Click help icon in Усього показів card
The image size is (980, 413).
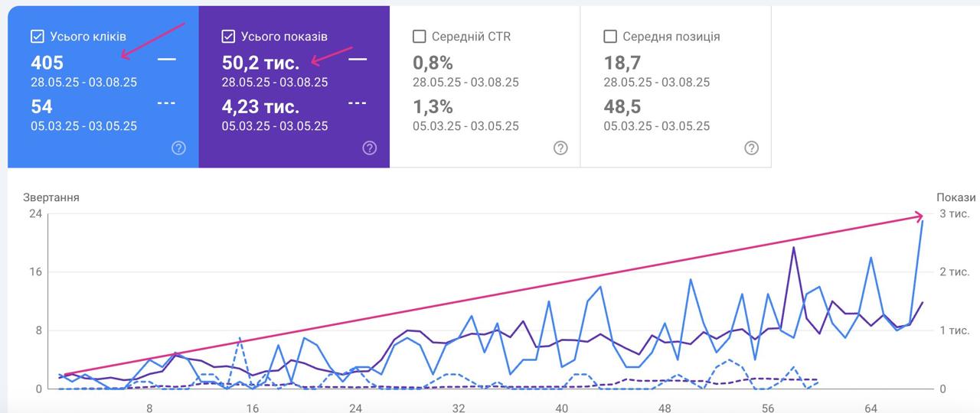[x=370, y=148]
